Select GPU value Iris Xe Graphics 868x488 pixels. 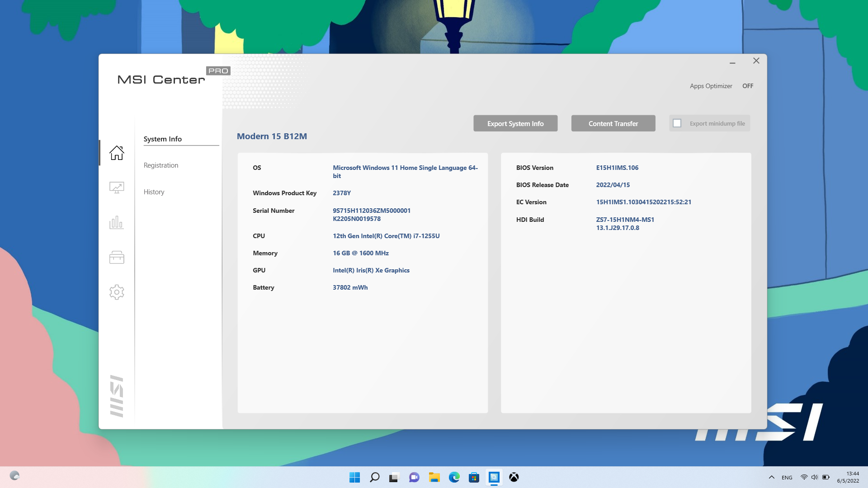click(371, 270)
